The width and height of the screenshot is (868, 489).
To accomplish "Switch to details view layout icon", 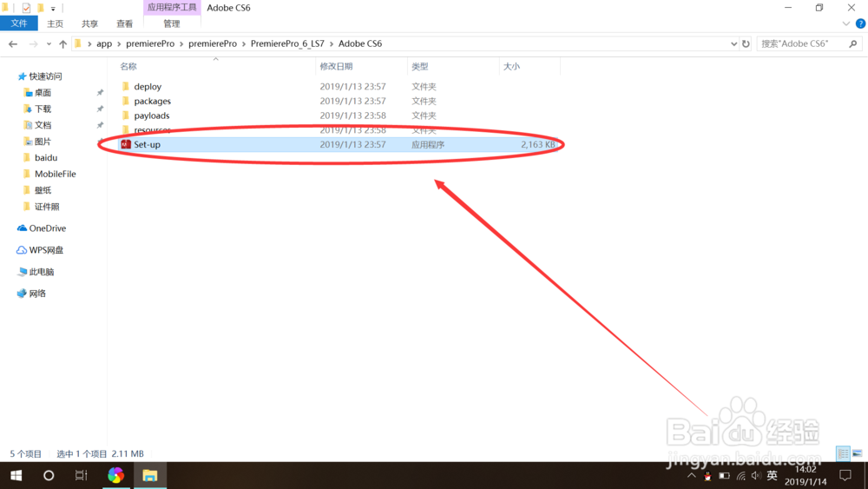I will [x=843, y=453].
